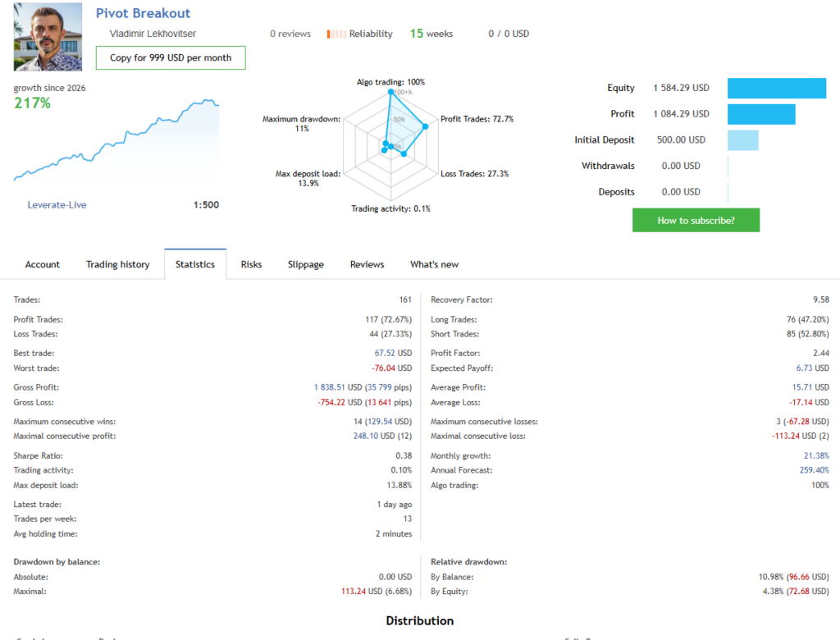Click Loss Trades value 44 (27.33%)
The image size is (840, 640).
click(x=390, y=334)
